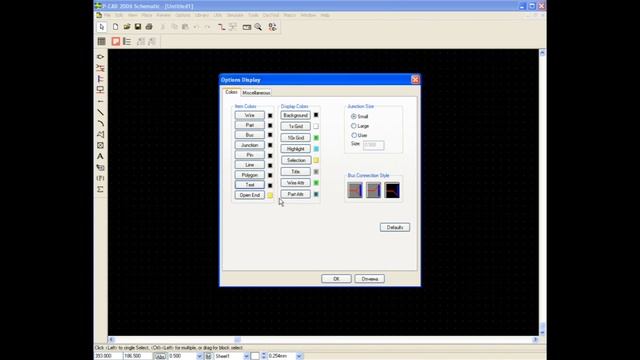This screenshot has width=640, height=360.
Task: Click the list lines icon on second toolbar
Action: click(127, 41)
